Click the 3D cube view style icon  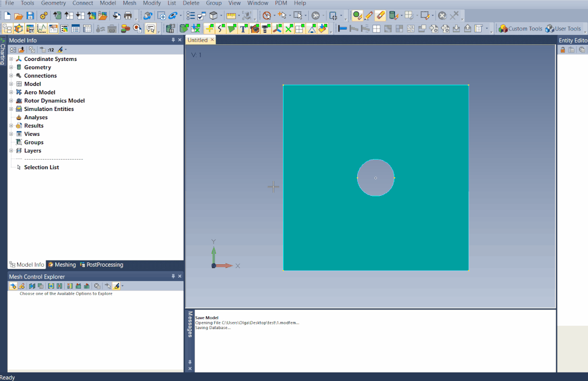click(x=213, y=16)
